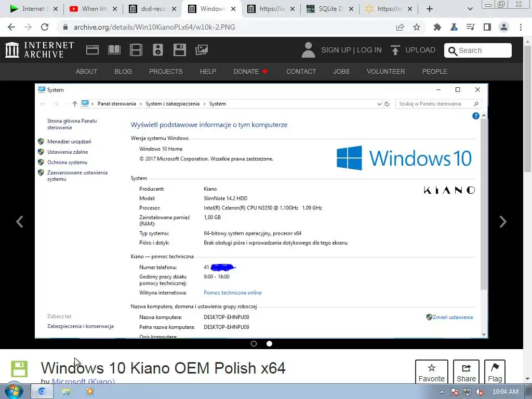This screenshot has height=399, width=532.
Task: Click the network tray icon
Action: tap(467, 392)
